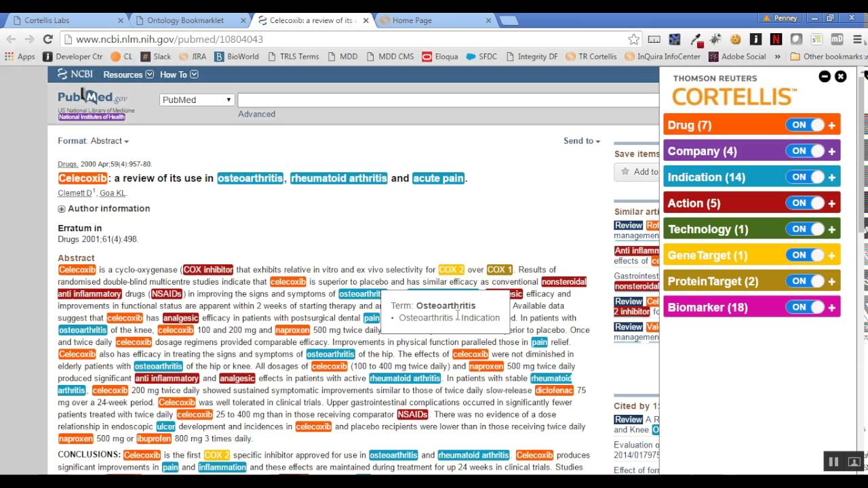This screenshot has width=868, height=488.
Task: Click the bug extension icon
Action: pos(715,39)
